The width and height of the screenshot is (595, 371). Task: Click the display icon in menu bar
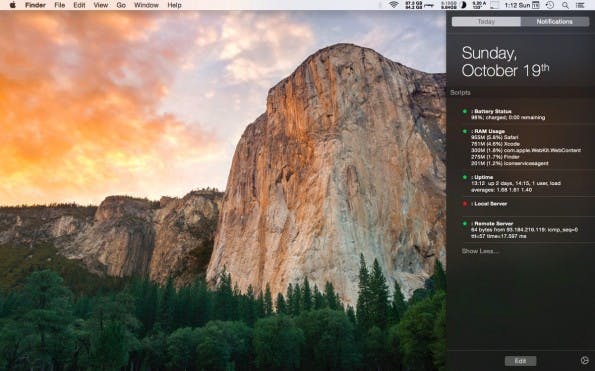494,5
